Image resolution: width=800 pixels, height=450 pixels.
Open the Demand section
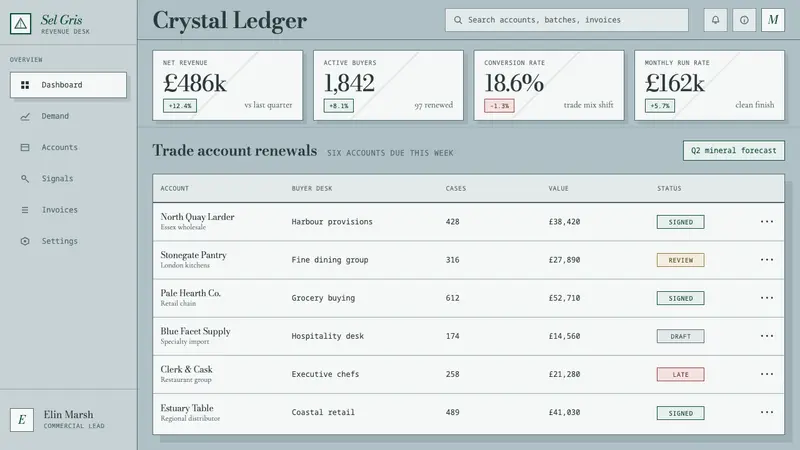[x=68, y=116]
